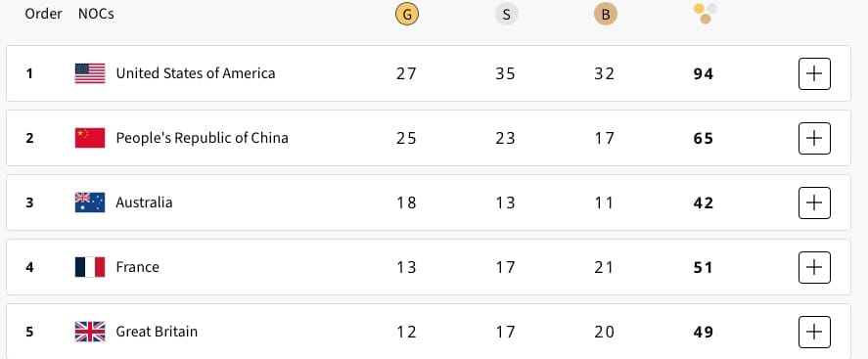Click the Great Britain Union Jack flag
The width and height of the screenshot is (868, 359).
click(x=90, y=332)
